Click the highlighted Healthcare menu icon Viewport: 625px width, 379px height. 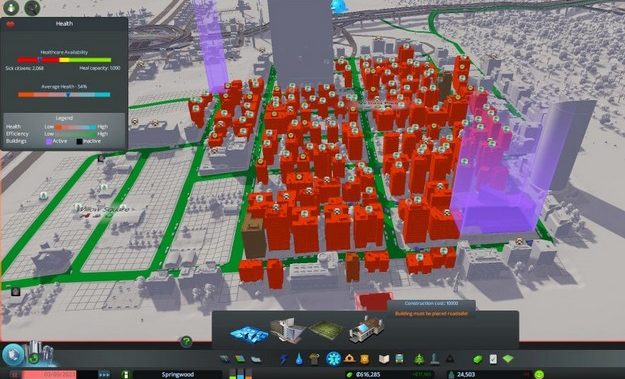pos(333,359)
